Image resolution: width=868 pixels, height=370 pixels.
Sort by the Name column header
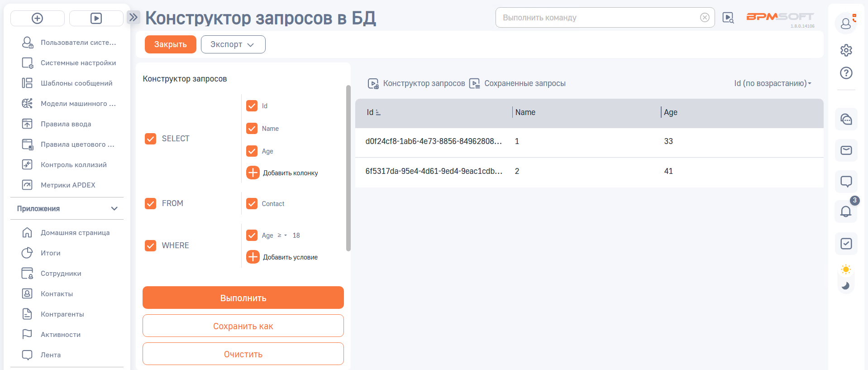tap(525, 112)
